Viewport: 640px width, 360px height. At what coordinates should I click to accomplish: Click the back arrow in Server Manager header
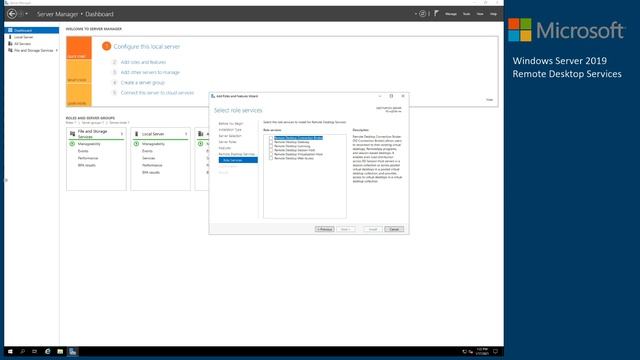[x=12, y=14]
